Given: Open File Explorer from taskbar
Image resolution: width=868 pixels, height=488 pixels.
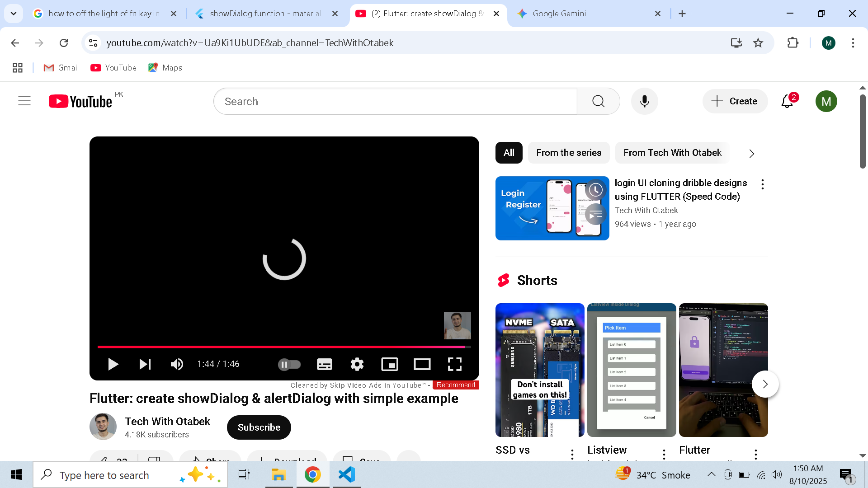Looking at the screenshot, I should [x=278, y=475].
